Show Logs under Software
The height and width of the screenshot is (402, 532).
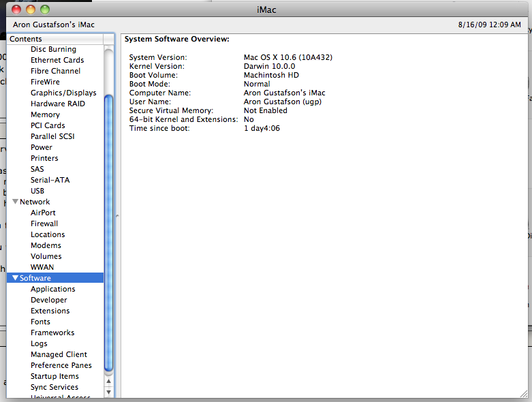[x=39, y=343]
